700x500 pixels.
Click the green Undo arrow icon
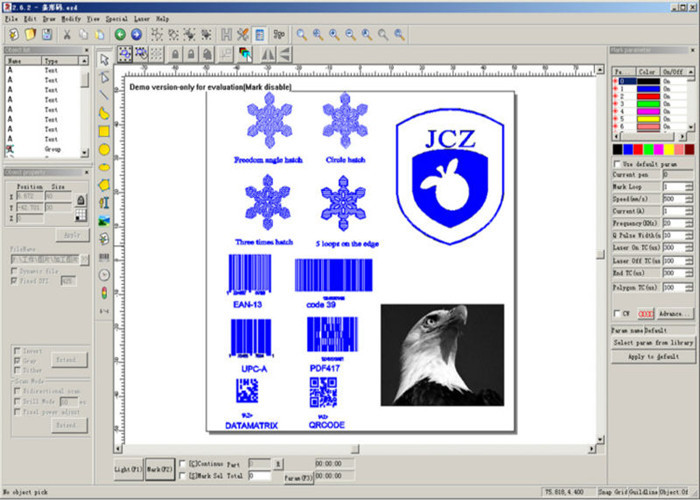tap(120, 34)
